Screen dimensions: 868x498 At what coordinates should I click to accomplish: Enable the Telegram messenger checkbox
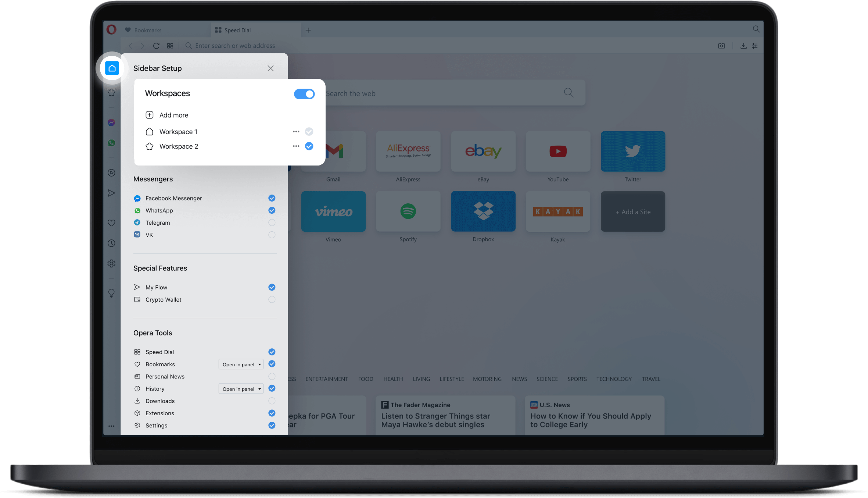[272, 223]
